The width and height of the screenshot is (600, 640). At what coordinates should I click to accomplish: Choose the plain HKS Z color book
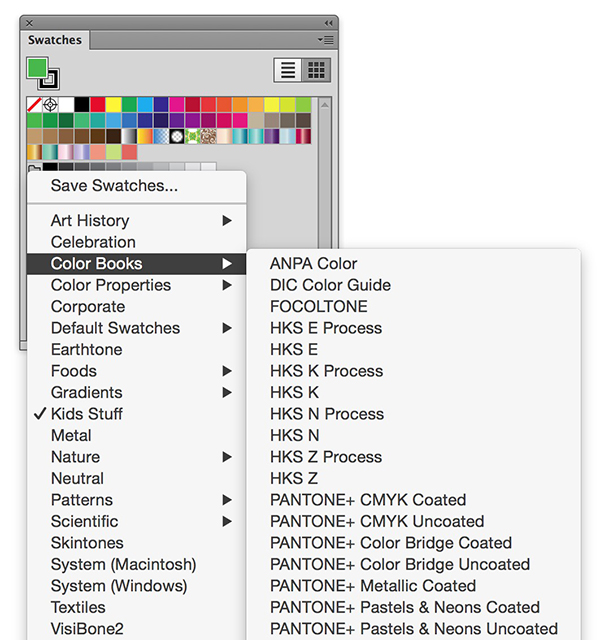413,478
